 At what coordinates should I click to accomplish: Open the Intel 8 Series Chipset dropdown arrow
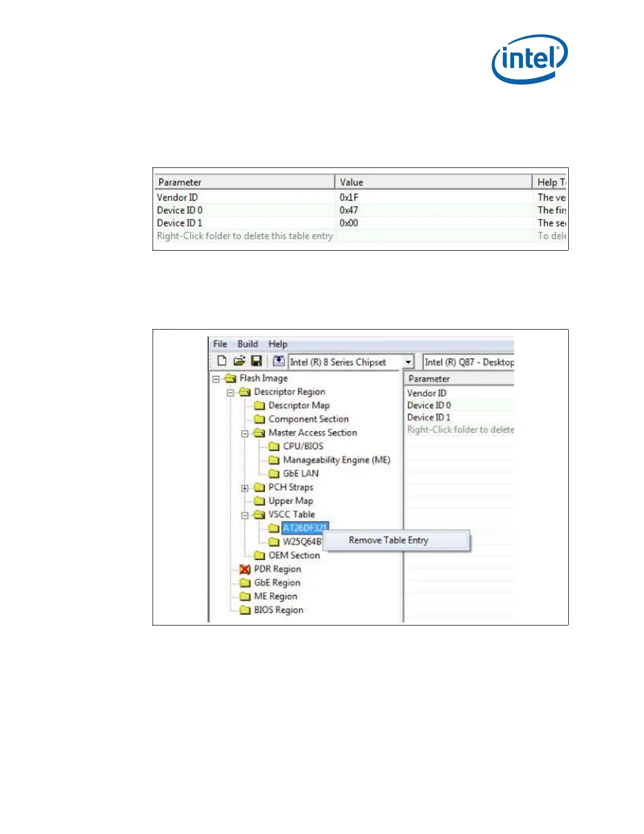pos(408,362)
